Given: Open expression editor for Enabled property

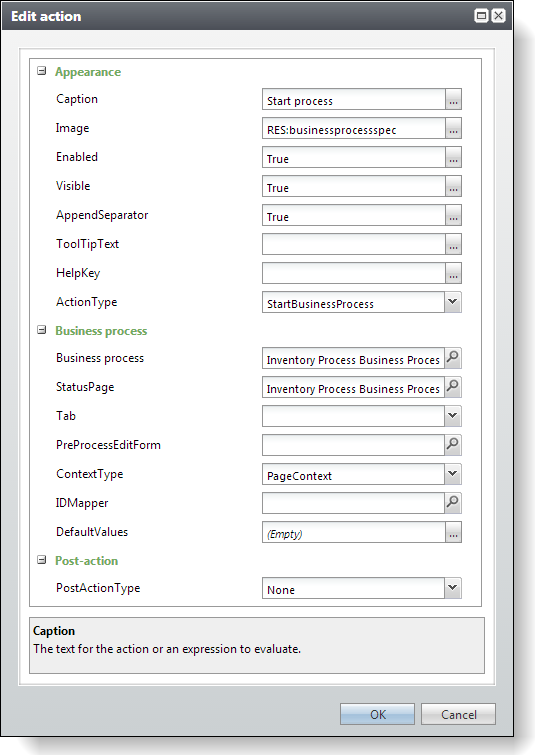Looking at the screenshot, I should click(453, 157).
